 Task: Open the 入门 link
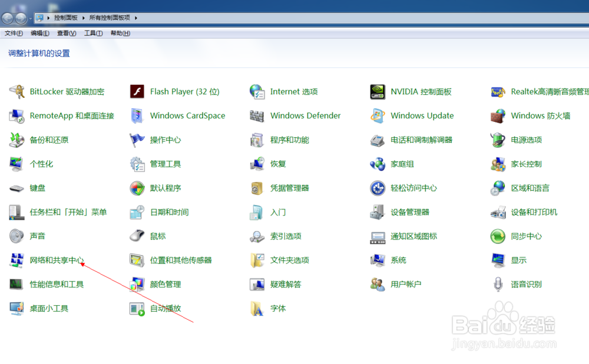tap(278, 212)
